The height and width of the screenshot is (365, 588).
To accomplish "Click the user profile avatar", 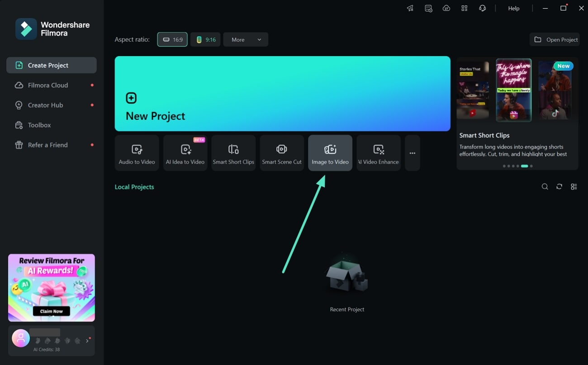I will (x=21, y=338).
